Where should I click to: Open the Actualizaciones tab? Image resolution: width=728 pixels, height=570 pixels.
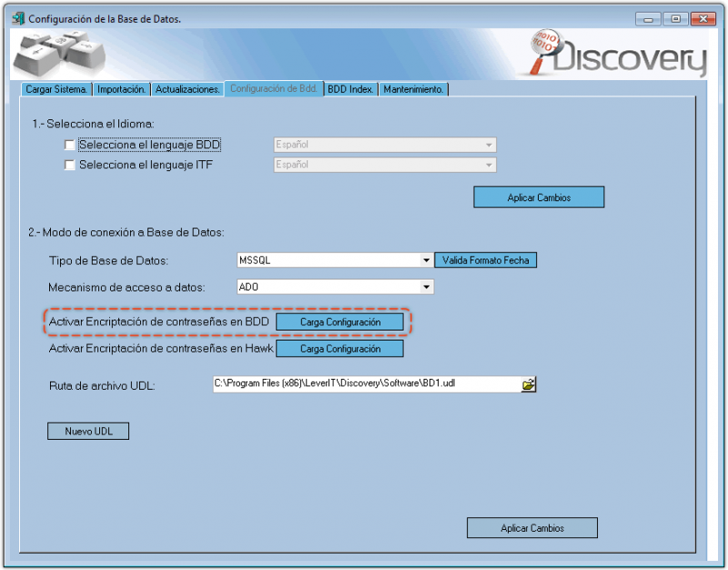[187, 89]
